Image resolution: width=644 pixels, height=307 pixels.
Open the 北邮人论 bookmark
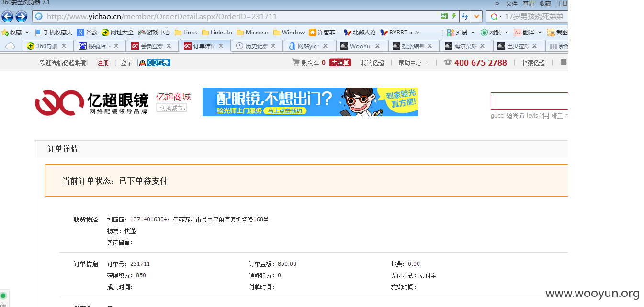360,33
